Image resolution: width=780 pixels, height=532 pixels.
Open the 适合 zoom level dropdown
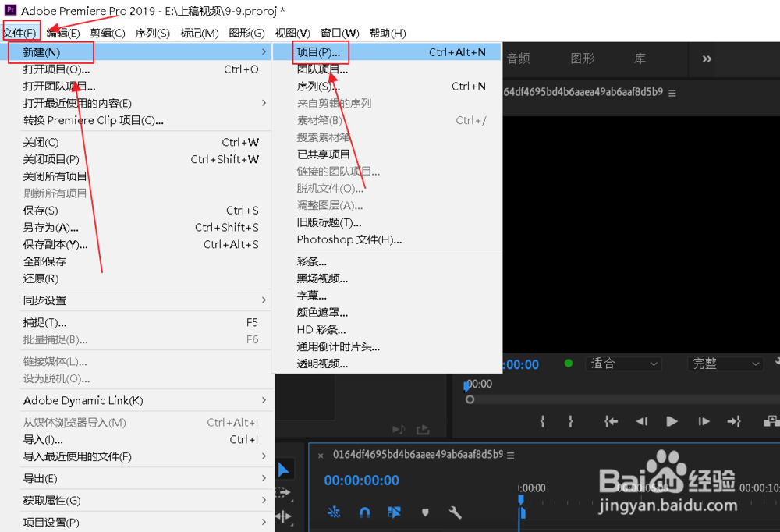pos(624,364)
